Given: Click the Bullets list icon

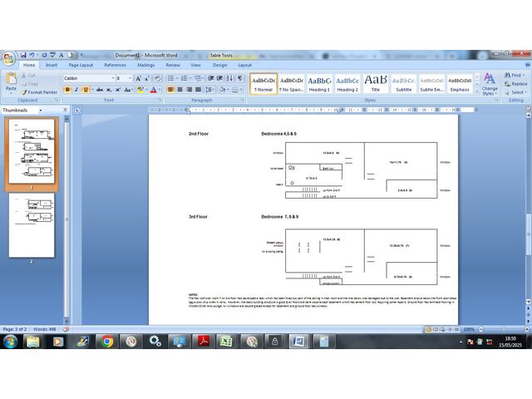Looking at the screenshot, I should pyautogui.click(x=171, y=78).
